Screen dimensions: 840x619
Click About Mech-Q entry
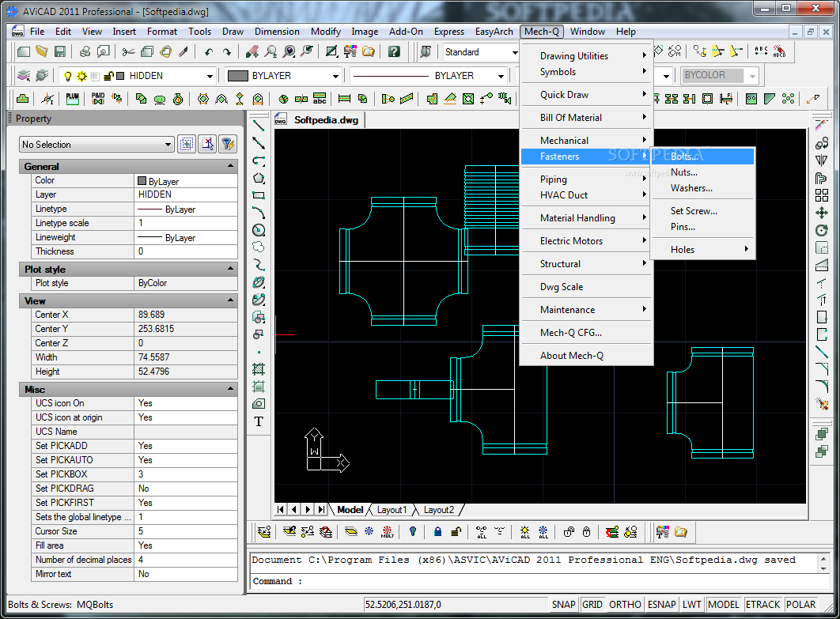587,356
